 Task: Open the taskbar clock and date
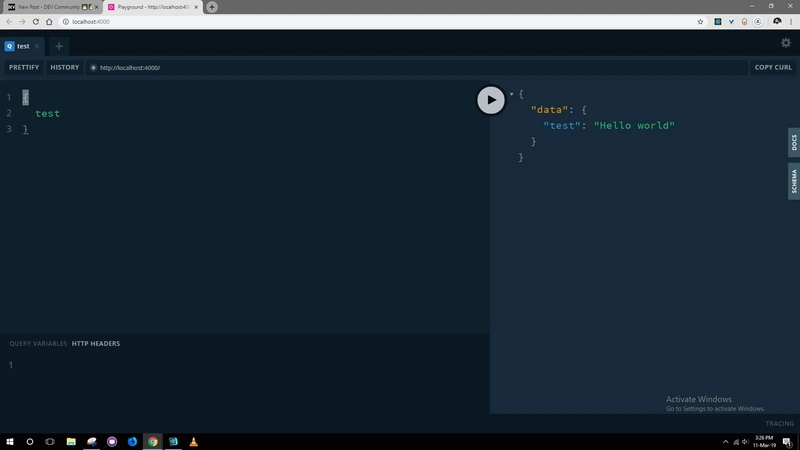[764, 441]
